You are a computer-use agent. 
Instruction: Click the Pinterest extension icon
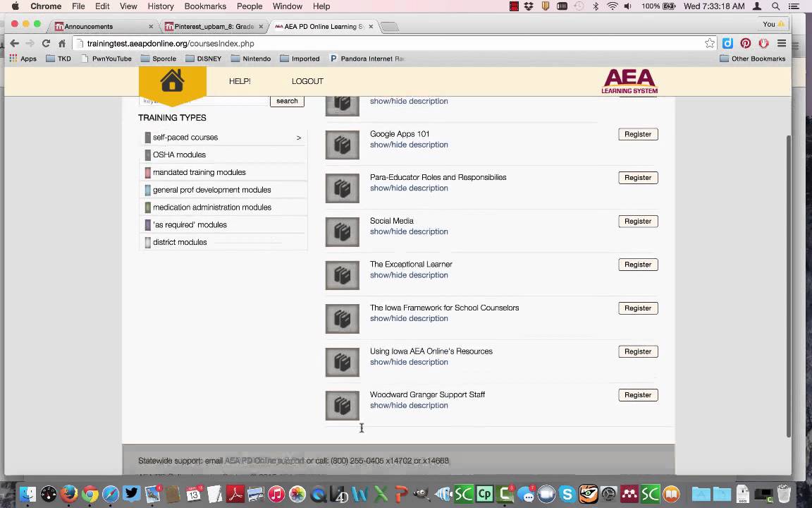(x=746, y=44)
